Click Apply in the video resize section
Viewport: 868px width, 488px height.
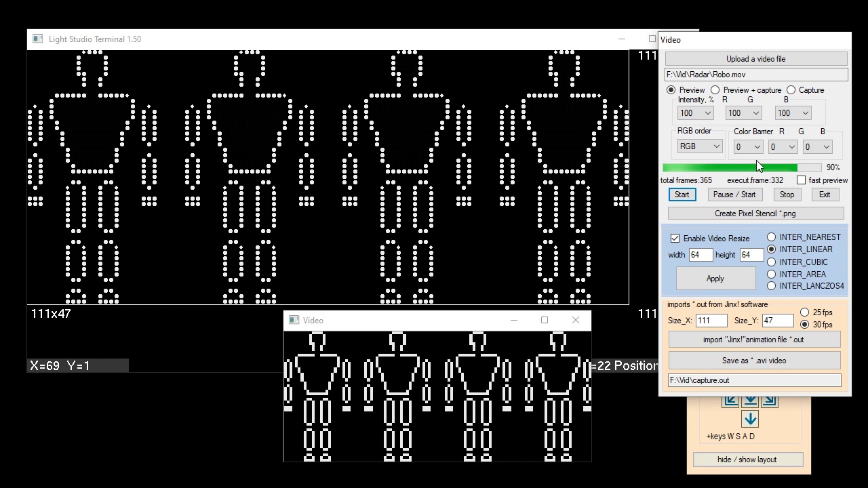[x=715, y=279]
